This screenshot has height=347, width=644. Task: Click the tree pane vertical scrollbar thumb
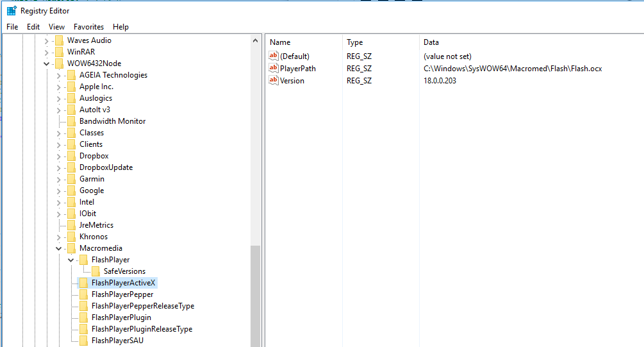click(x=255, y=295)
